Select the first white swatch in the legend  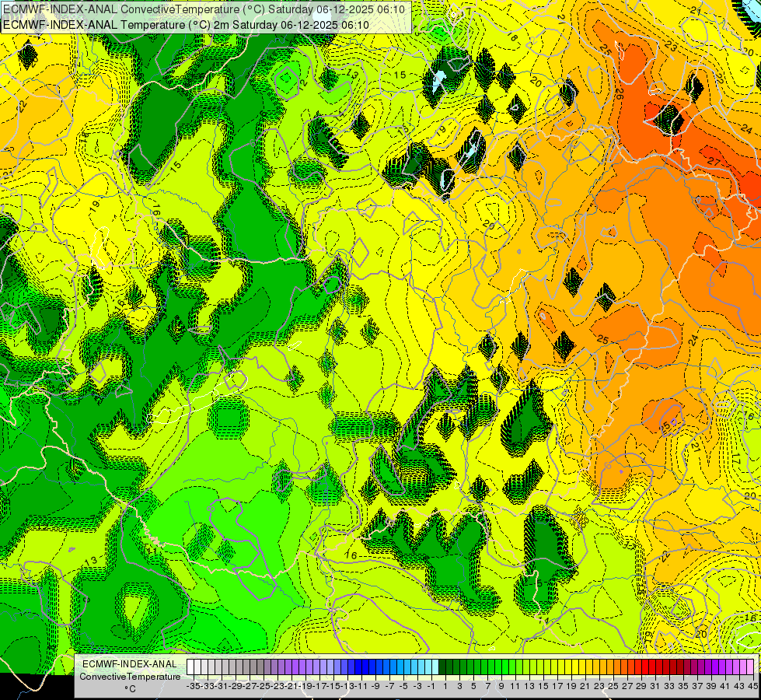point(190,667)
